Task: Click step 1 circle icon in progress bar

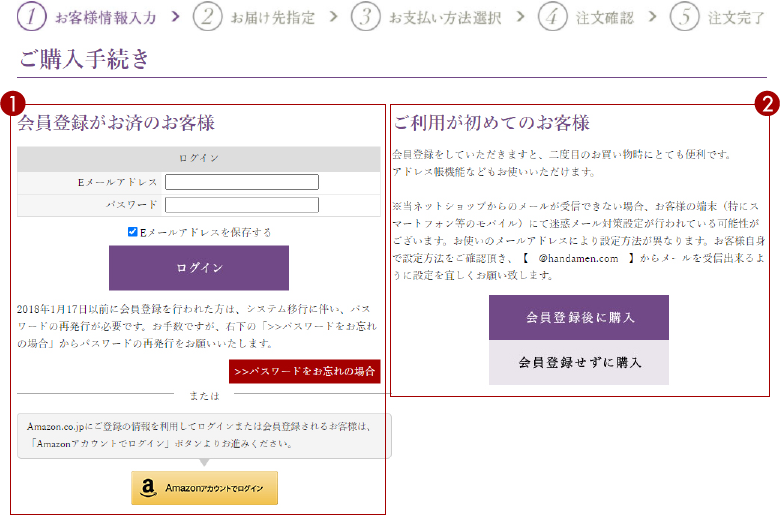Action: [34, 16]
